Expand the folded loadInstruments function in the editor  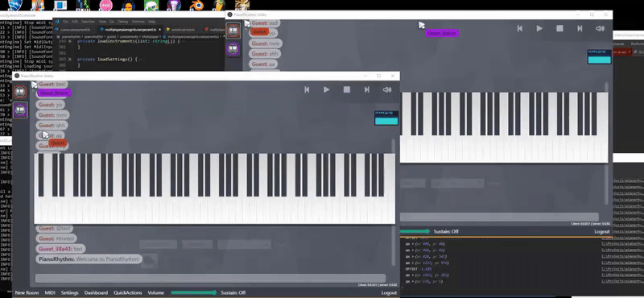pyautogui.click(x=69, y=42)
